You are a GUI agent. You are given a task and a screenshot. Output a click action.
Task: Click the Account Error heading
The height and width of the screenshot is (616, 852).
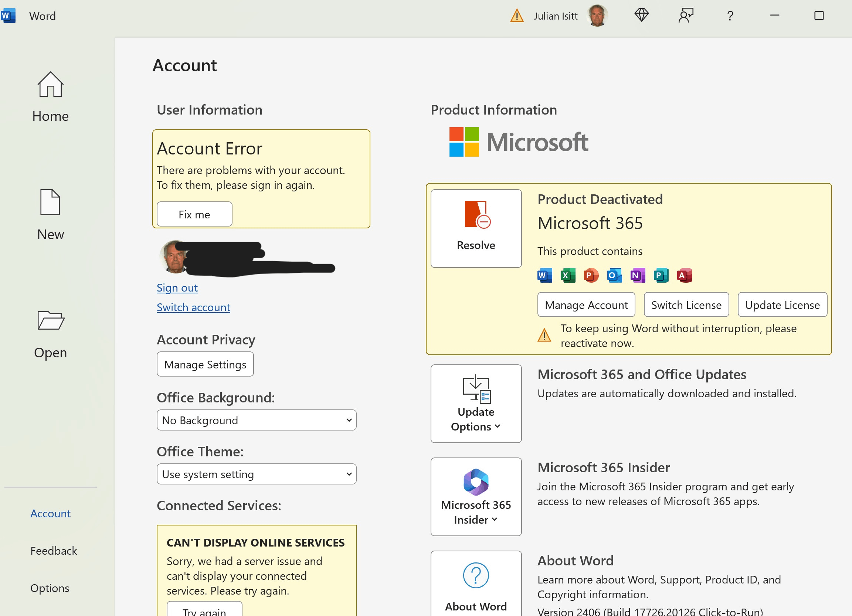point(209,149)
